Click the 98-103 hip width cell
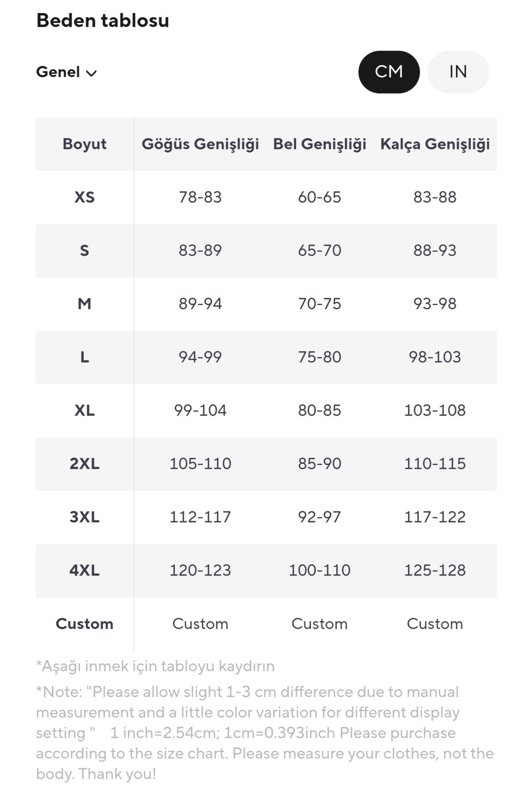The image size is (532, 798). tap(434, 357)
